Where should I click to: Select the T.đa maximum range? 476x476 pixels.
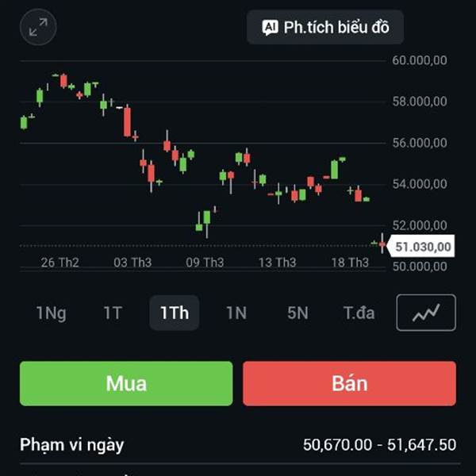[359, 313]
